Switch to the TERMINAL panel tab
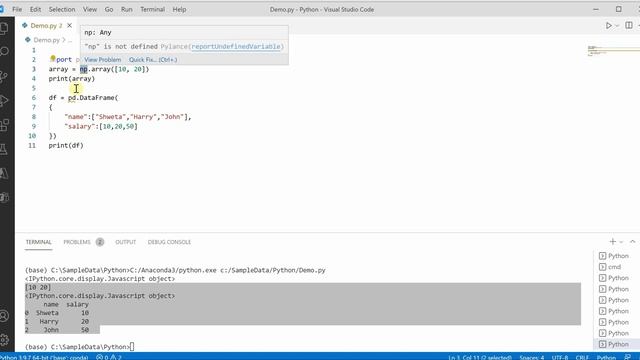 [38, 242]
